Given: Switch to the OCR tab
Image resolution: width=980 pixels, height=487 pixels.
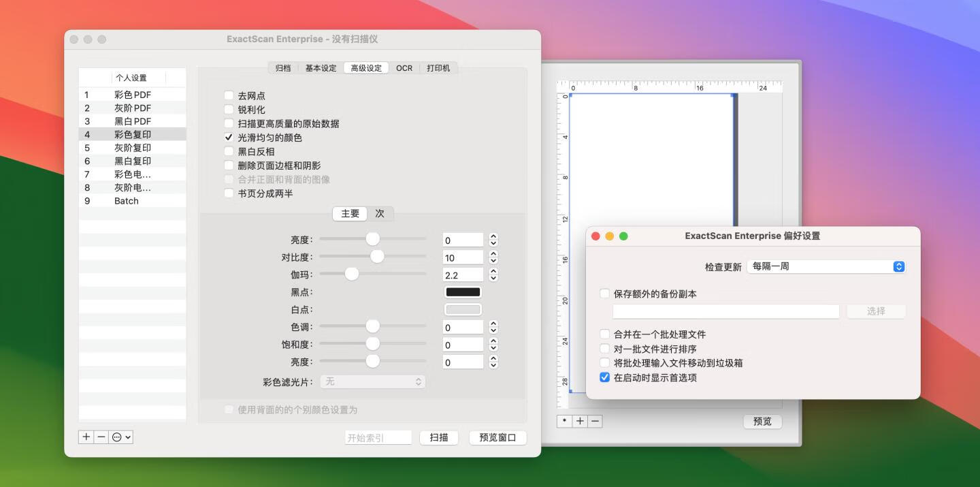Looking at the screenshot, I should [x=404, y=68].
